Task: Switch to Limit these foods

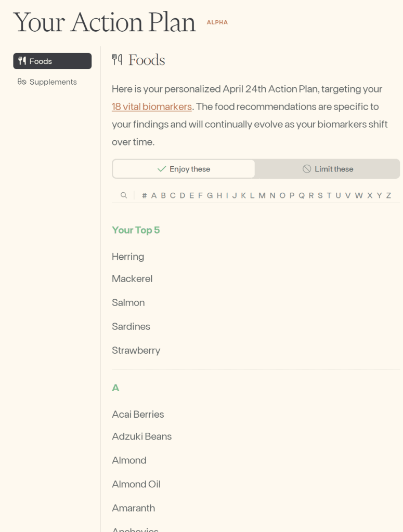Action: [x=328, y=169]
